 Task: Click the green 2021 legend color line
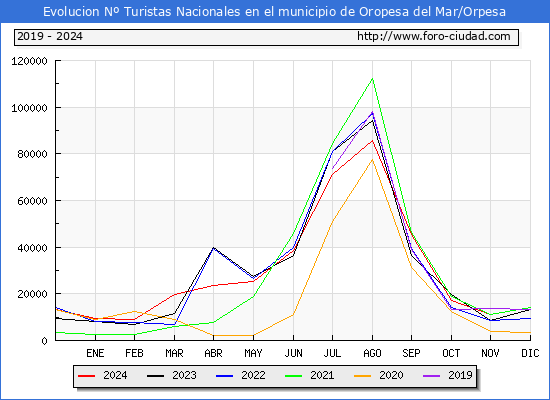(x=294, y=376)
